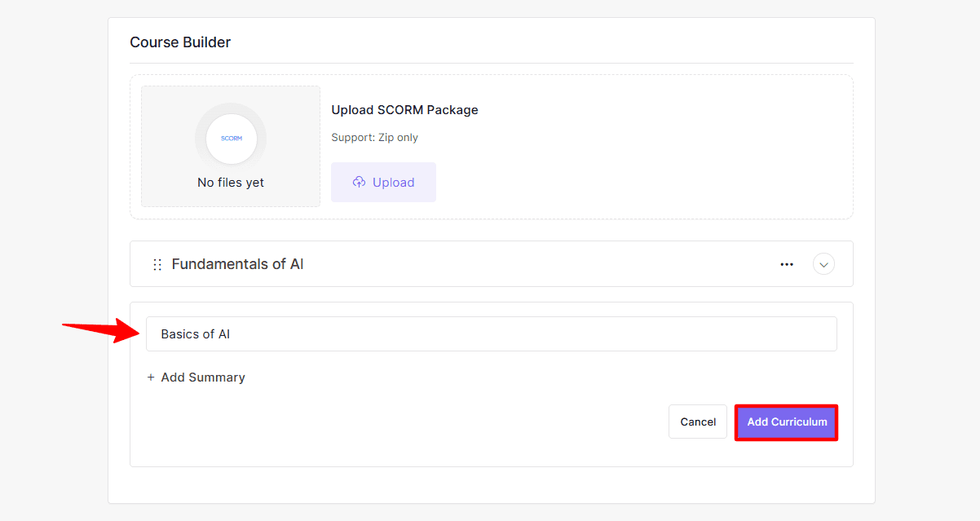Click the No files yet placeholder text
The width and height of the screenshot is (980, 521).
231,183
